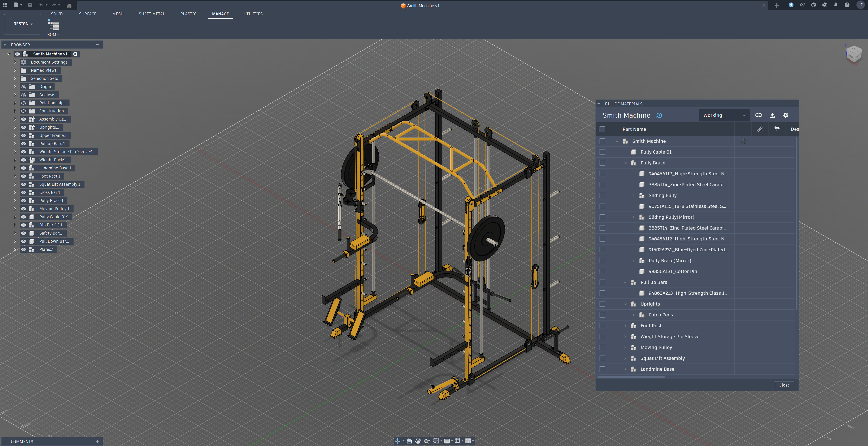The width and height of the screenshot is (868, 446).
Task: Open the DESIGN workspace dropdown
Action: [23, 24]
